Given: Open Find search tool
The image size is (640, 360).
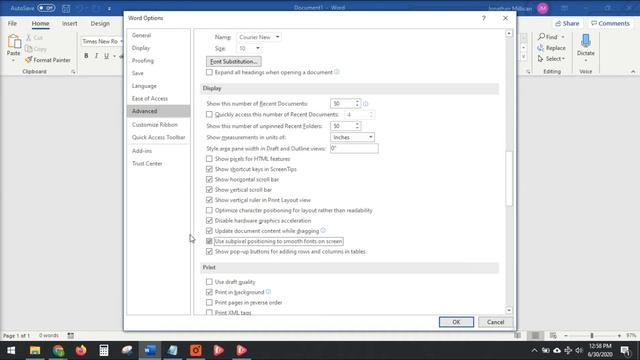Looking at the screenshot, I should [x=548, y=37].
